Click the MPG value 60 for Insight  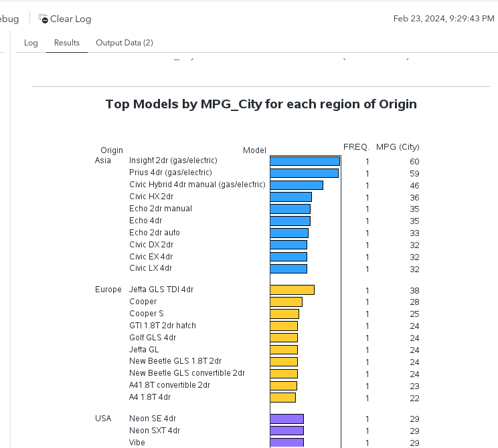(414, 162)
